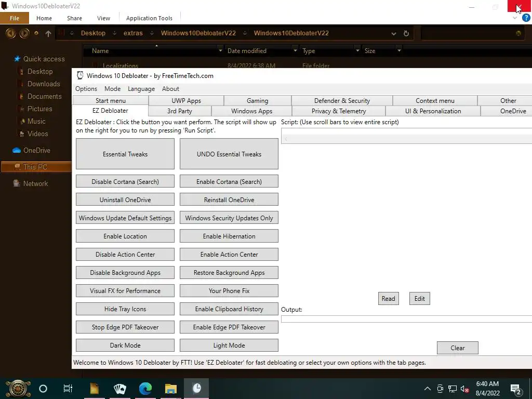Click the Explorer forward arrow icon
532x399 pixels.
(x=24, y=33)
